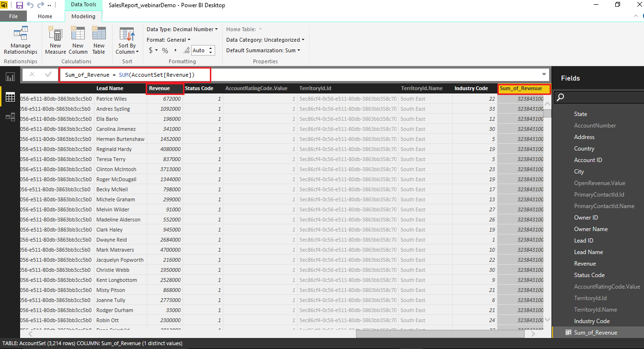Click the Fields search magnifier icon
This screenshot has height=349, width=644.
pyautogui.click(x=561, y=97)
